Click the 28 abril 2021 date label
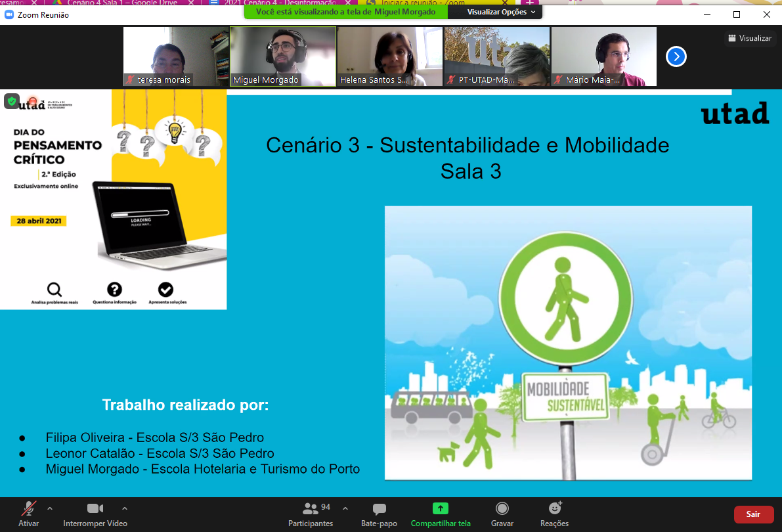Image resolution: width=782 pixels, height=532 pixels. coord(39,221)
